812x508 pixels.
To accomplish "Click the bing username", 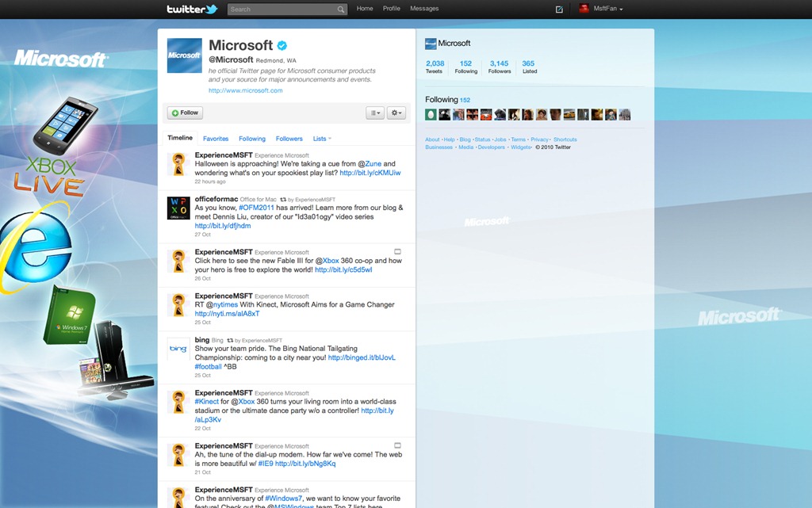I will 202,340.
